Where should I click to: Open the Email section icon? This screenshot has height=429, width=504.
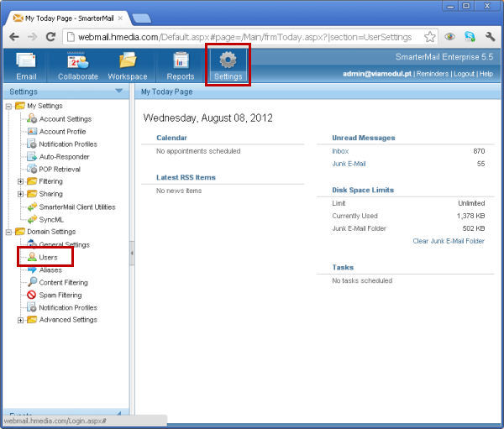(x=26, y=62)
